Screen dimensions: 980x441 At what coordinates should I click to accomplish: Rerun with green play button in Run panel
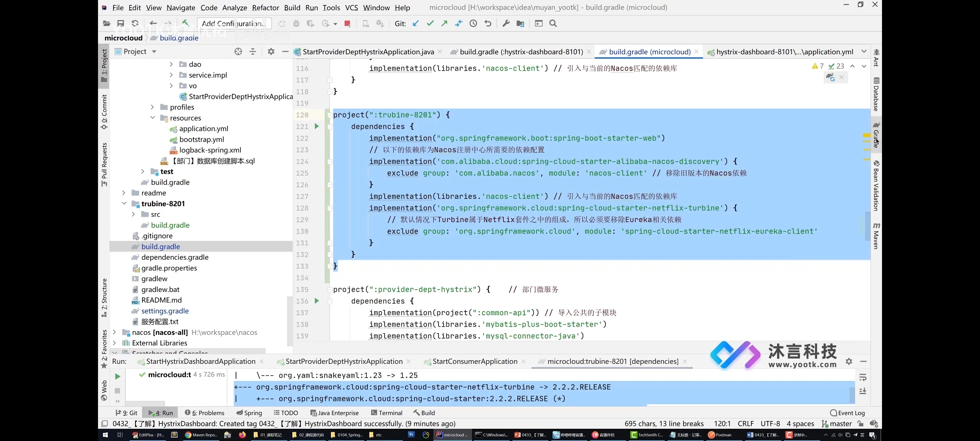(118, 376)
